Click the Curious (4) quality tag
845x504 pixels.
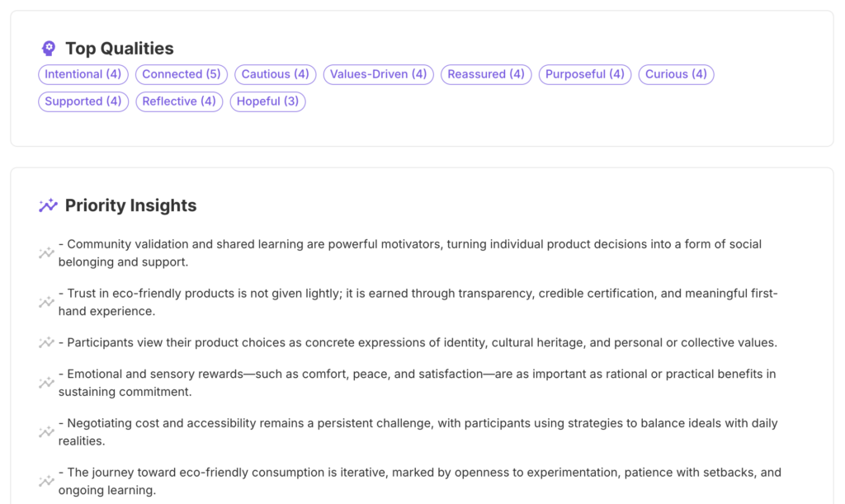point(676,74)
